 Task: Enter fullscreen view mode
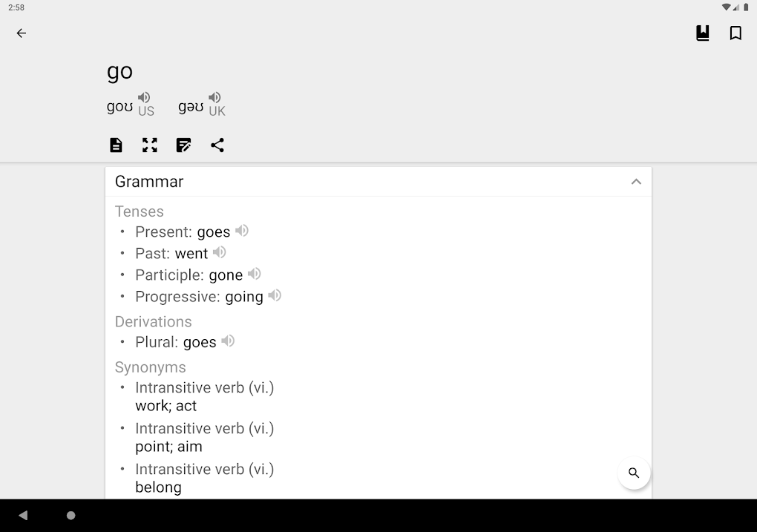(150, 145)
